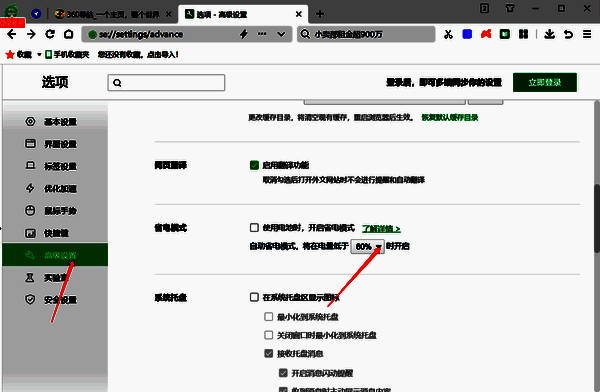Open 鼠标手势 in the sidebar
Screen dimensions: 600x392
click(x=55, y=211)
